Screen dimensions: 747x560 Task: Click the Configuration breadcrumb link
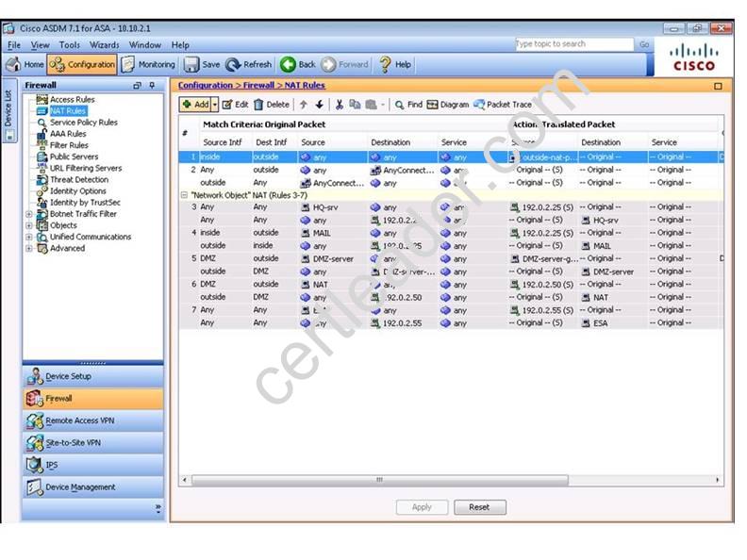point(206,85)
